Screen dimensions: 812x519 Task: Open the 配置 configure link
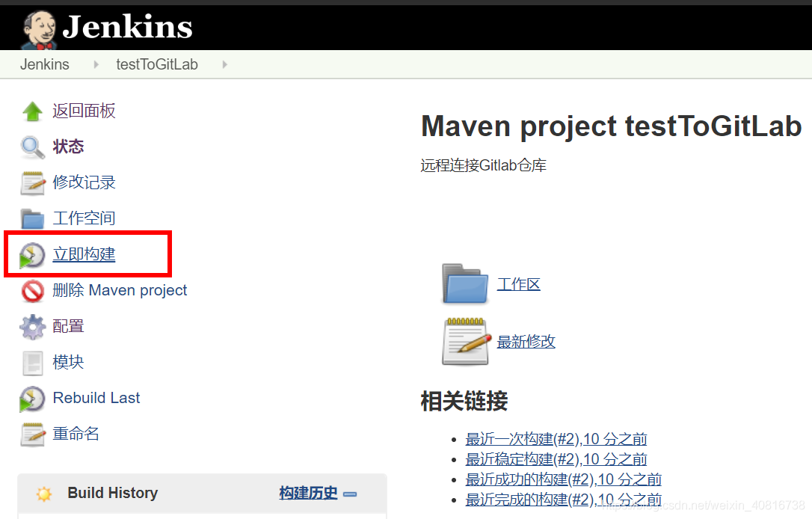pyautogui.click(x=68, y=326)
